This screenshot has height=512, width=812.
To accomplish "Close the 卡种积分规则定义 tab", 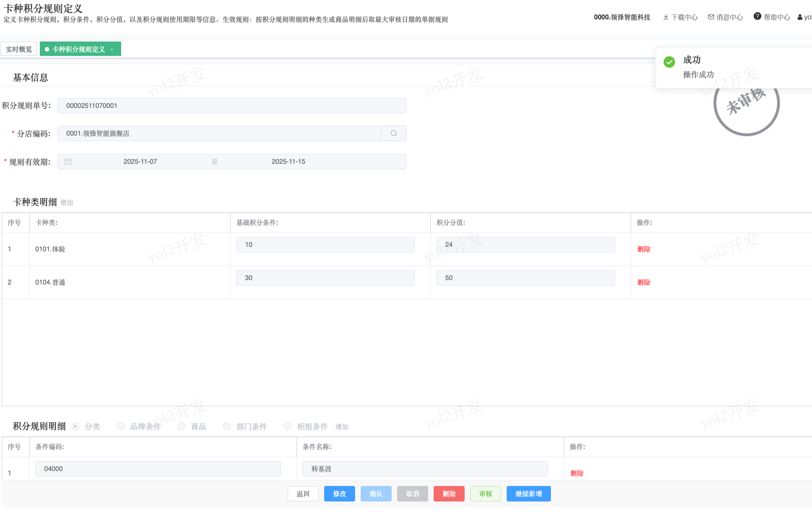I will [x=112, y=49].
